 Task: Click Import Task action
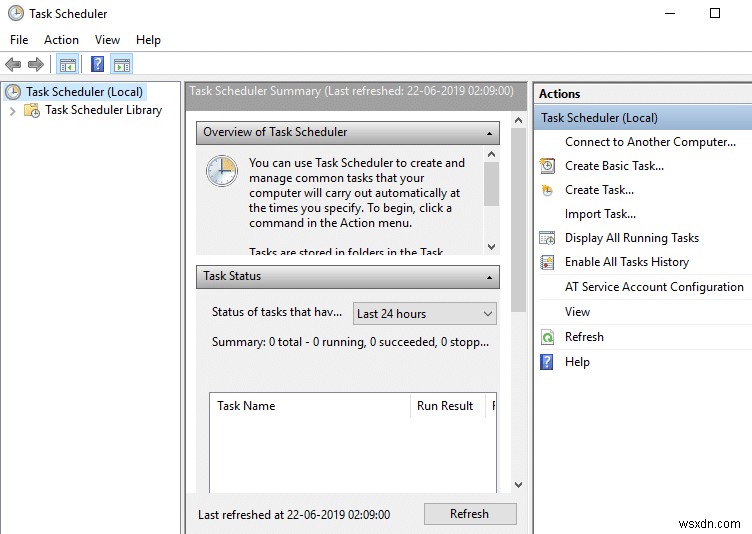pyautogui.click(x=600, y=214)
